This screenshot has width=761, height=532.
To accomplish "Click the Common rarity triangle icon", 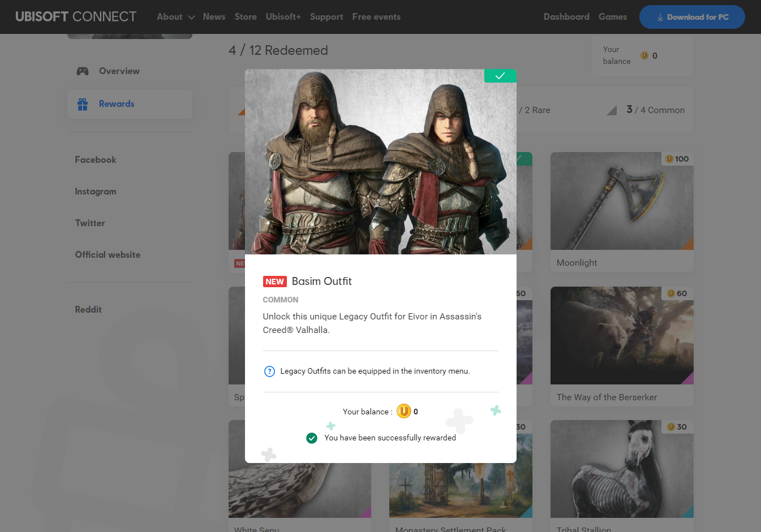I will [612, 110].
